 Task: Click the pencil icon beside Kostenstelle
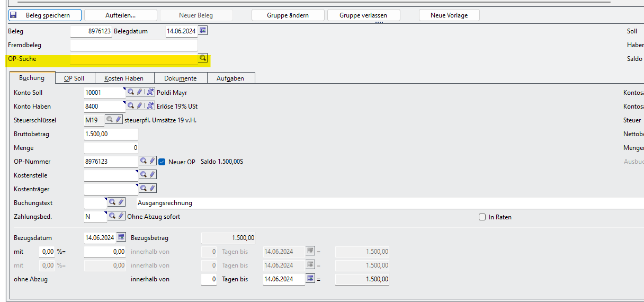pos(152,174)
